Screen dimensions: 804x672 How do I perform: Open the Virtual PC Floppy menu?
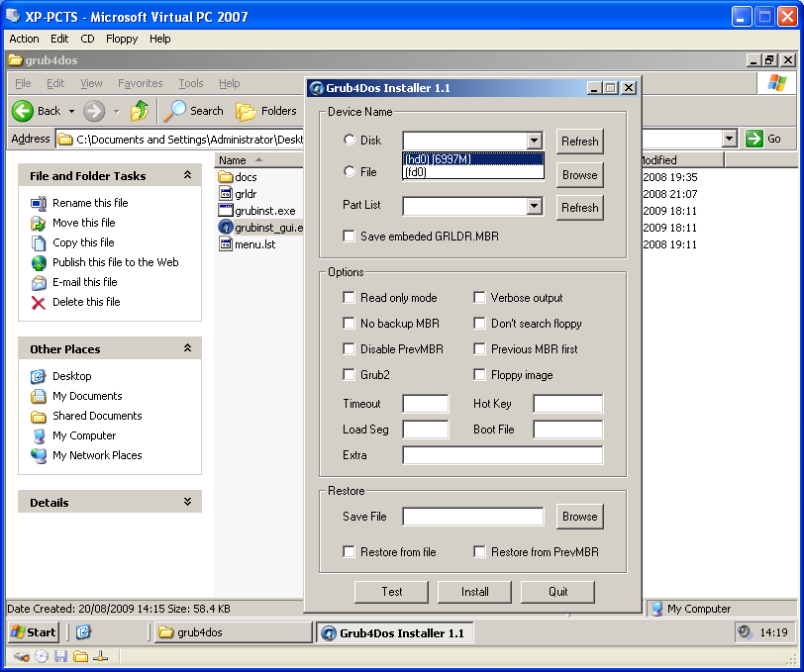[x=122, y=39]
